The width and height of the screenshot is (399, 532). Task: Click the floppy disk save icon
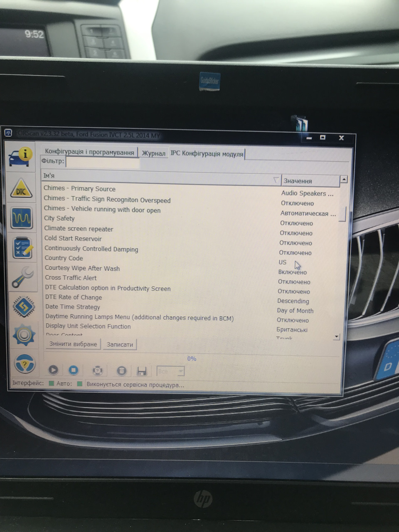click(142, 371)
